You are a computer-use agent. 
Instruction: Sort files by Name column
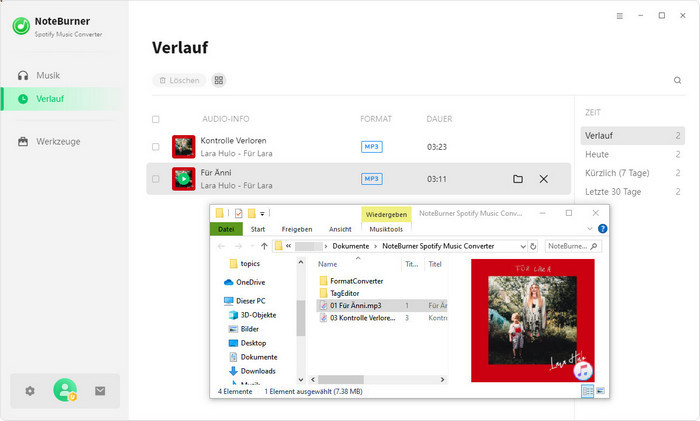point(328,264)
